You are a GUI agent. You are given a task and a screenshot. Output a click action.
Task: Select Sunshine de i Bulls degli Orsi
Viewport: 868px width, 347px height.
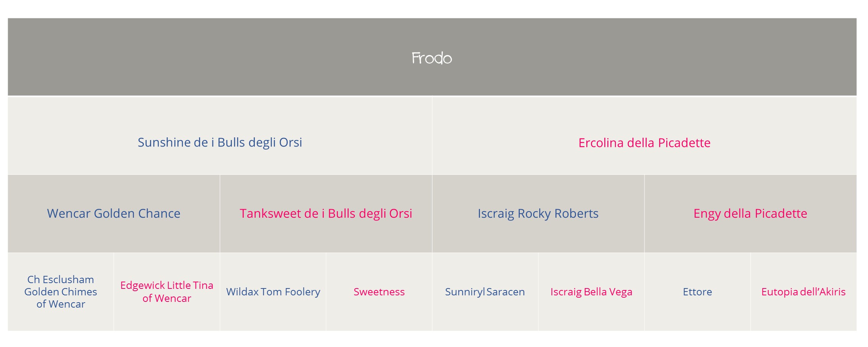[x=220, y=142]
